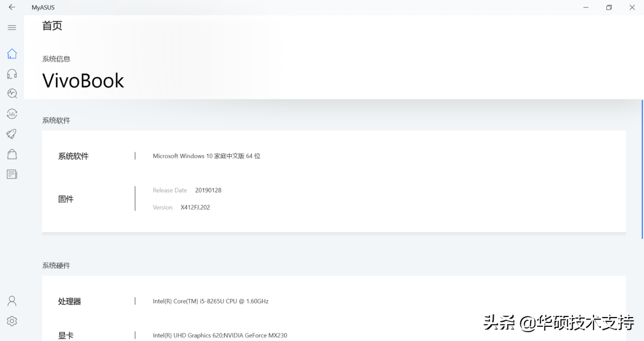Viewport: 644px width, 341px height.
Task: Click the Microsoft Windows 10 家庭中文版 text
Action: pyautogui.click(x=207, y=156)
